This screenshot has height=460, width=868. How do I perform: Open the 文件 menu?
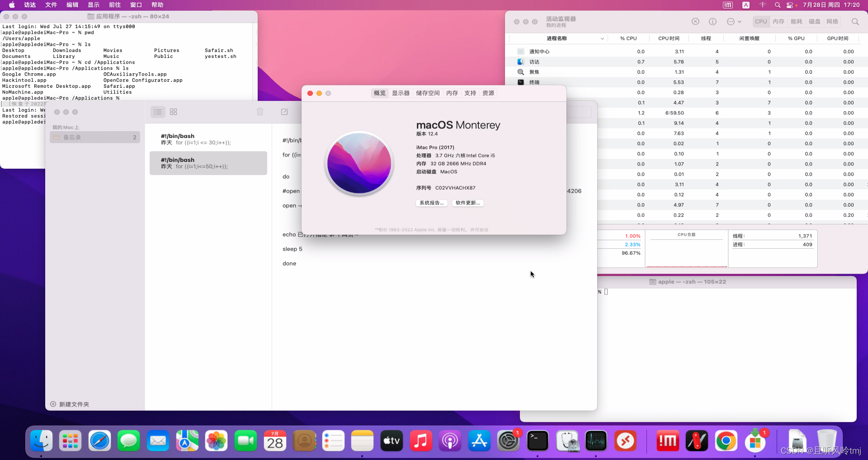point(51,5)
